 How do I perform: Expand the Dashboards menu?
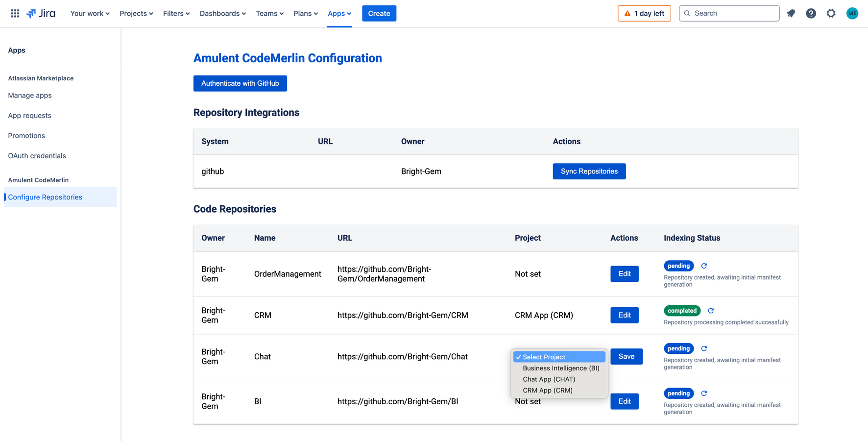[222, 13]
